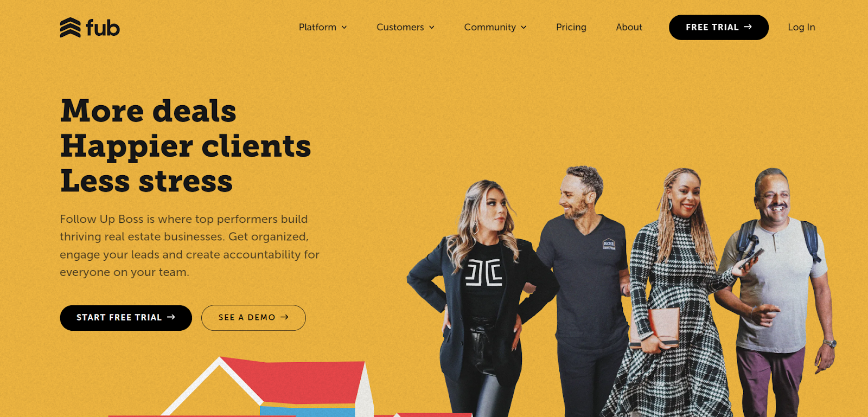Expand the Community dropdown chevron
The height and width of the screenshot is (417, 868).
(524, 28)
